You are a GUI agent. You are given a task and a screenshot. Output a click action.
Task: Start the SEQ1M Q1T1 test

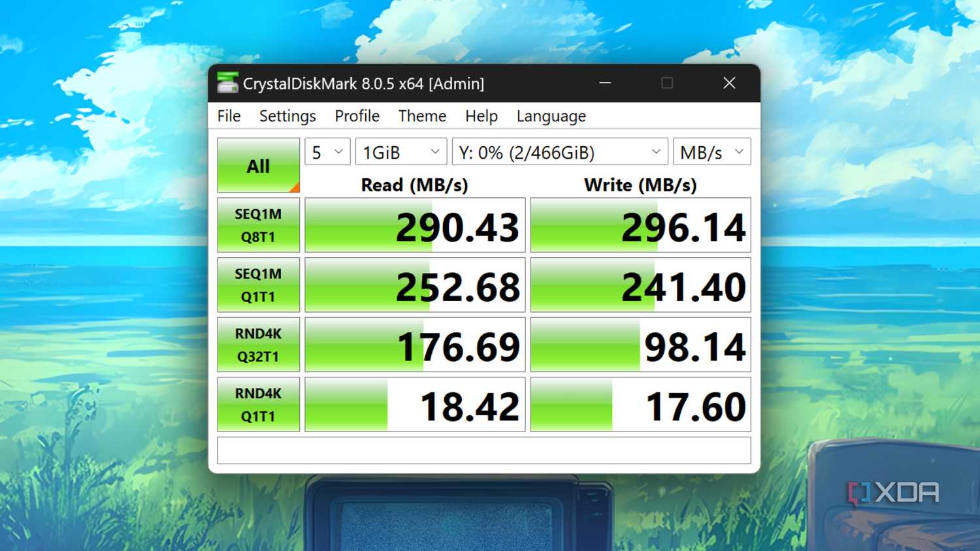258,285
